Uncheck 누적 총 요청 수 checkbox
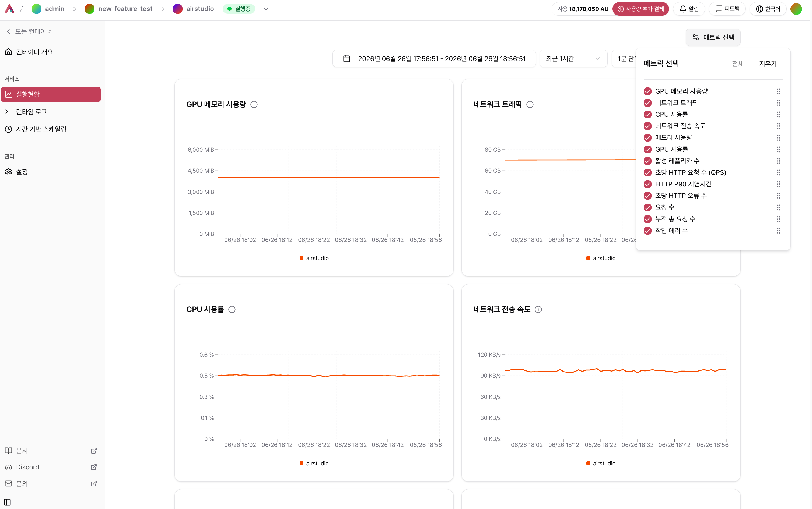Image resolution: width=812 pixels, height=509 pixels. pyautogui.click(x=647, y=219)
